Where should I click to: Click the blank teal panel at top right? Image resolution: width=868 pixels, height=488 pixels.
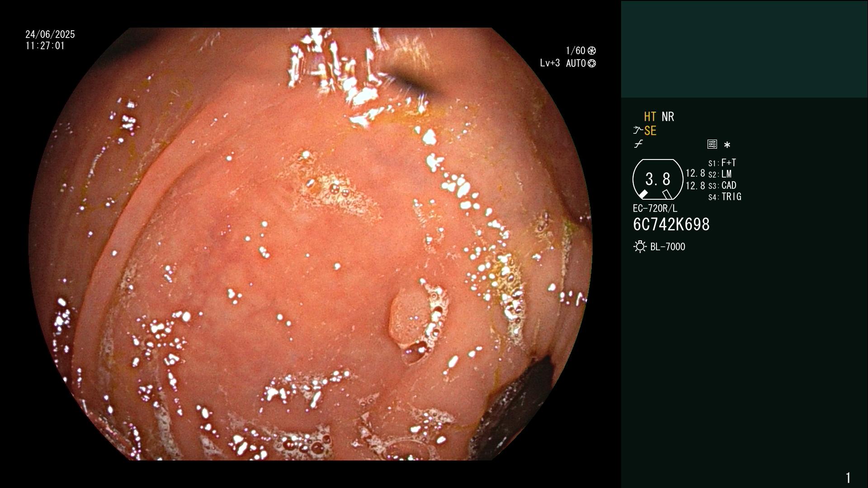coord(744,49)
